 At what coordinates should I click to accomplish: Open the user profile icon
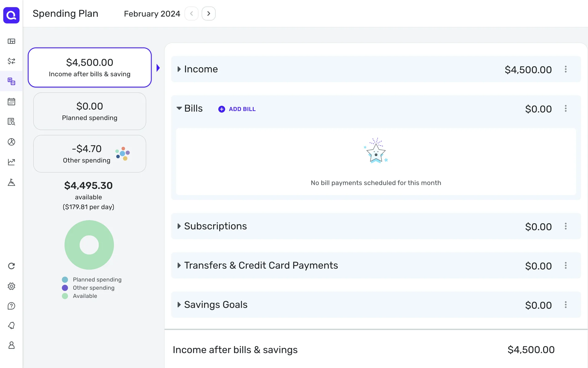click(x=11, y=345)
